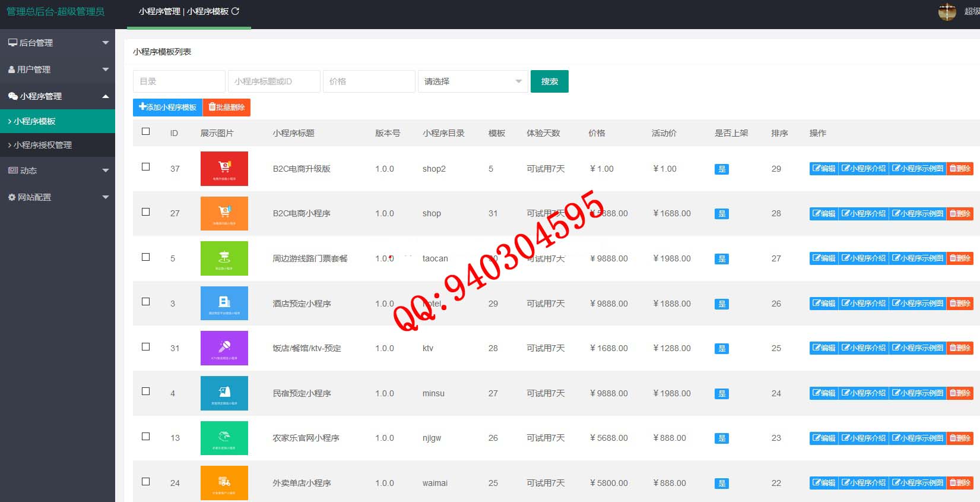This screenshot has width=980, height=502.
Task: Click the purple KTV microphone template image
Action: [x=224, y=348]
